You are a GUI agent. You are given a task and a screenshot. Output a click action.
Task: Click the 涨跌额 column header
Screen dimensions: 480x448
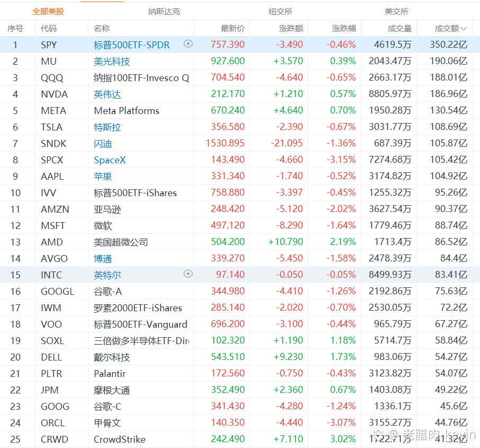point(291,29)
